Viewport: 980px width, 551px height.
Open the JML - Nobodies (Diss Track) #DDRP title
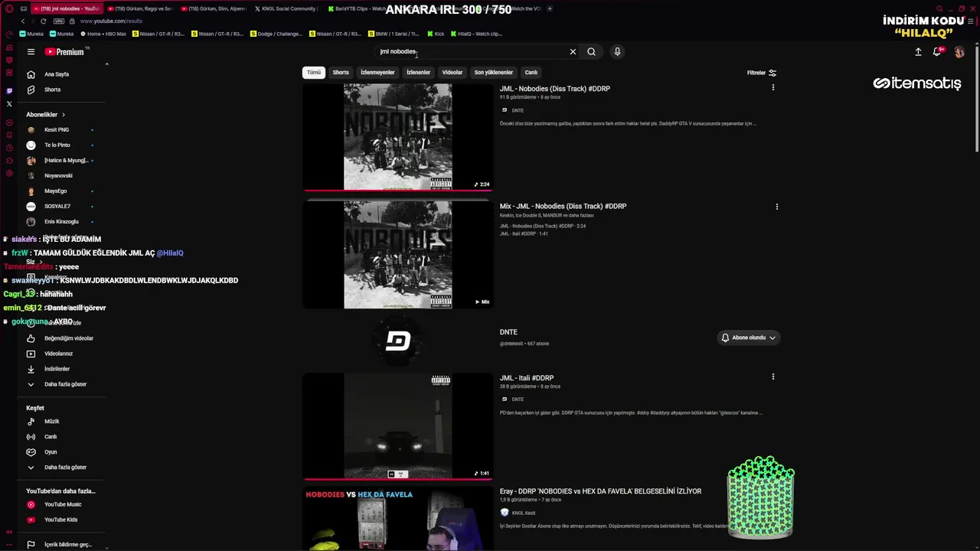(555, 89)
